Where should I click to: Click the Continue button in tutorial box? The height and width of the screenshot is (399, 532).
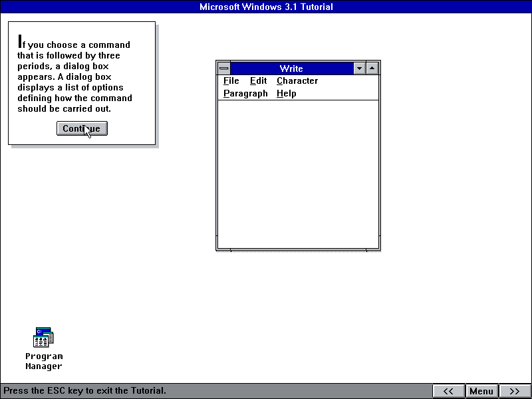coord(82,128)
